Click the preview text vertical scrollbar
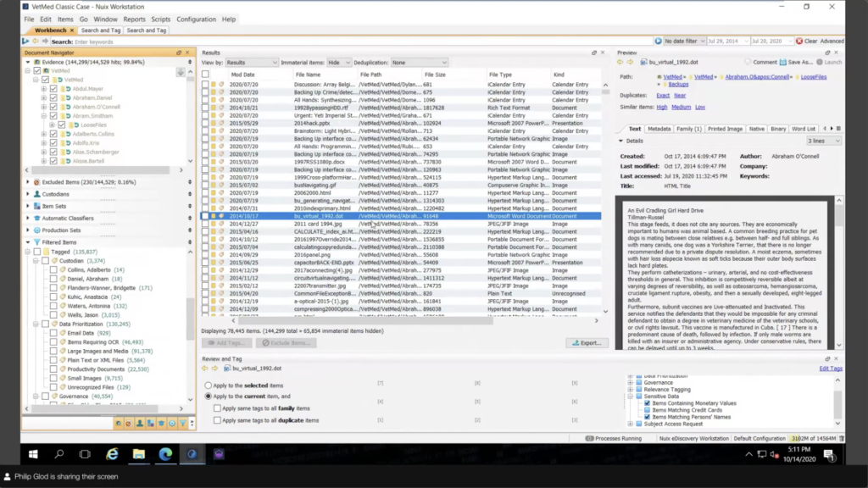Viewport: 868px width, 488px height. tap(839, 214)
